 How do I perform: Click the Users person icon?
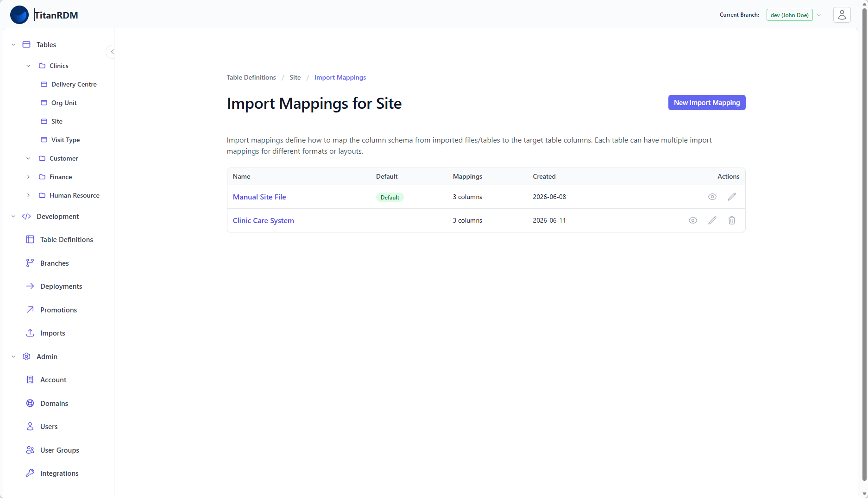coord(30,426)
